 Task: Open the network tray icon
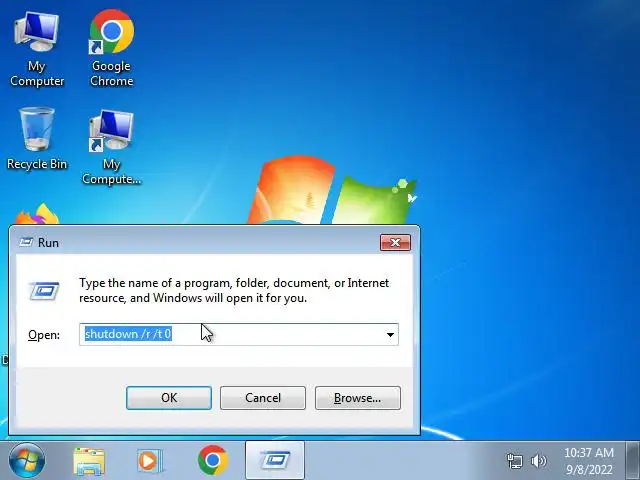[x=514, y=461]
